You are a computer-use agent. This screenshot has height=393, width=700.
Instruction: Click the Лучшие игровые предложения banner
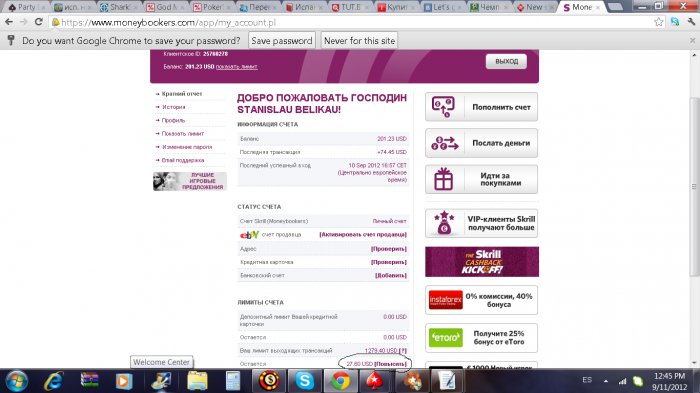tap(190, 181)
